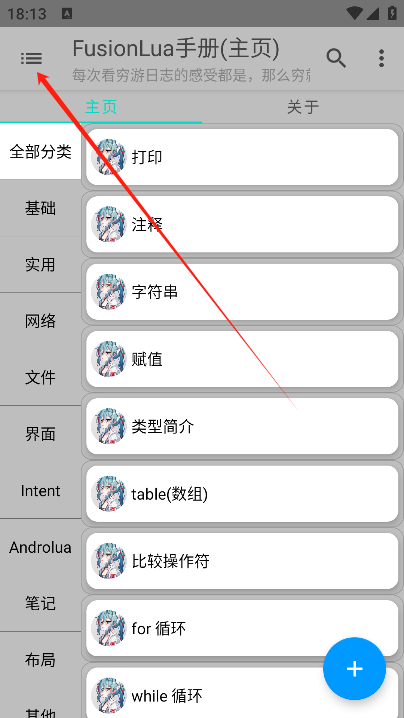
Task: Tap the Wi-Fi status icon
Action: point(354,13)
